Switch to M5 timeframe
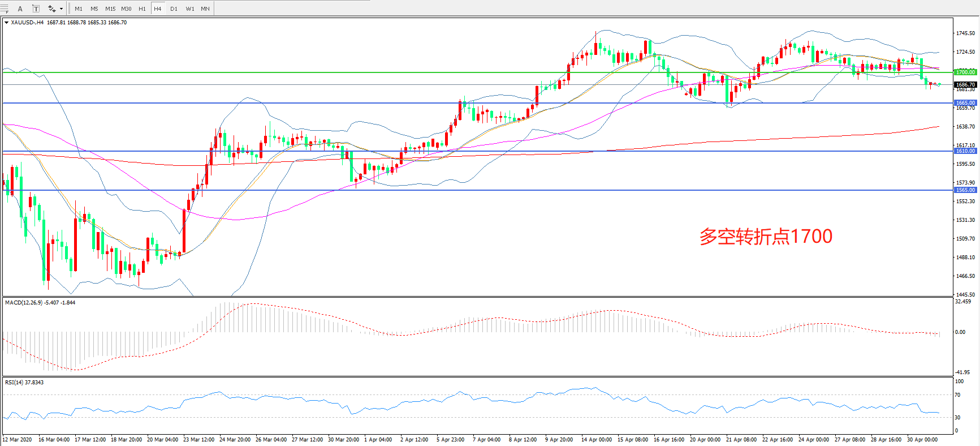This screenshot has width=980, height=446. coord(94,8)
